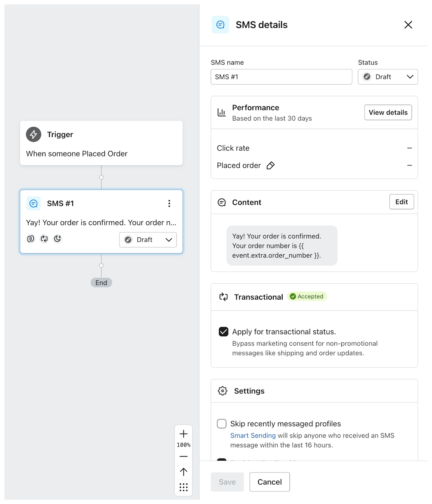Expand the Draft dropdown on SMS #1 node
The width and height of the screenshot is (432, 504).
click(169, 239)
